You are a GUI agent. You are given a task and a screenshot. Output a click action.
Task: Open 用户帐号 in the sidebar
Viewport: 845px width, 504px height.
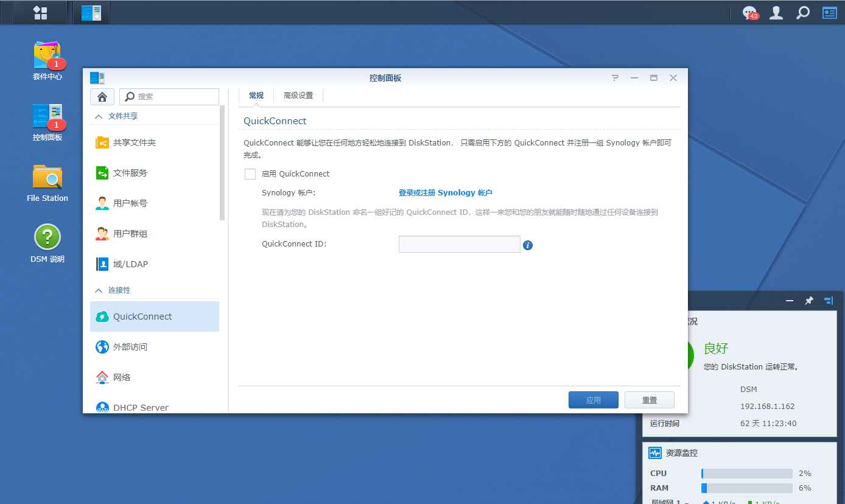coord(155,203)
